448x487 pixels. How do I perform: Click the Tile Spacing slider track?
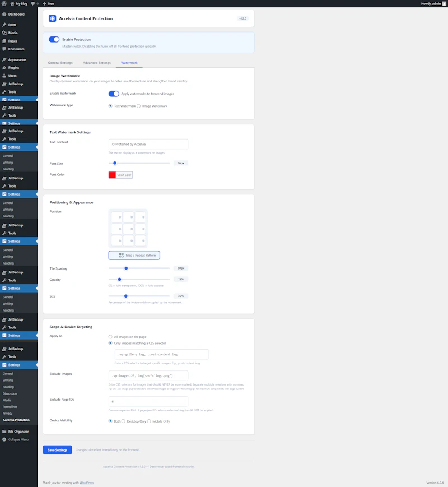click(x=139, y=268)
